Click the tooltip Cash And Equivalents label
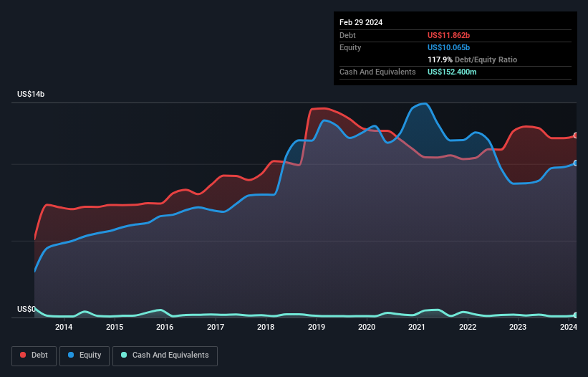Viewport: 588px width, 377px height. click(377, 72)
